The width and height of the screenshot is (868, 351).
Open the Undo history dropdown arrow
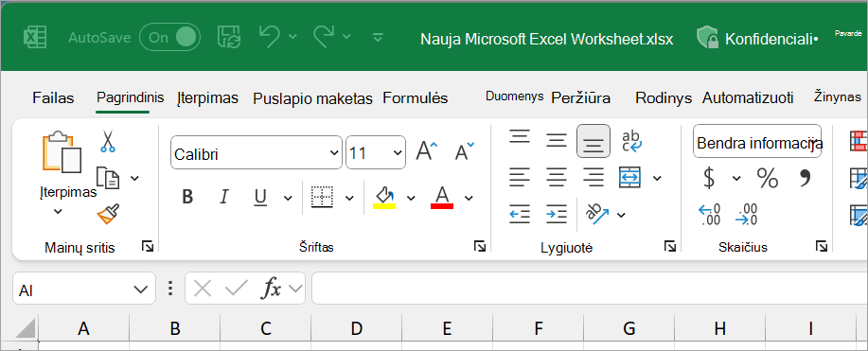tap(292, 37)
